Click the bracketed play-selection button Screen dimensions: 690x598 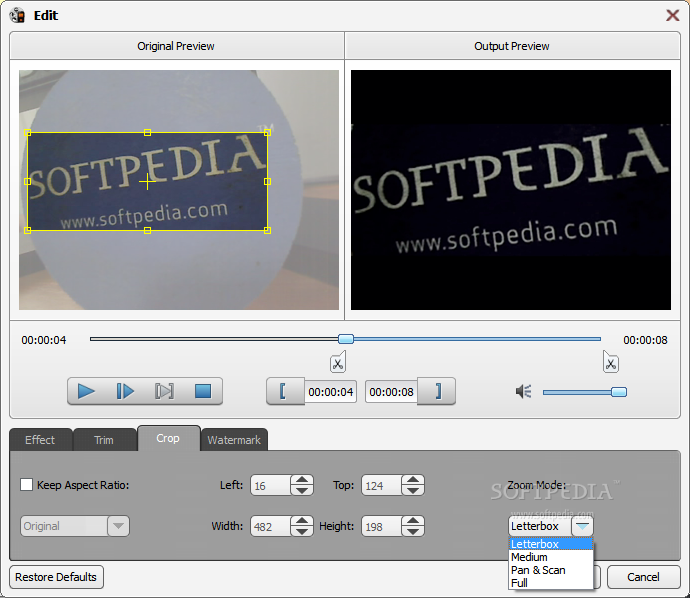point(164,391)
